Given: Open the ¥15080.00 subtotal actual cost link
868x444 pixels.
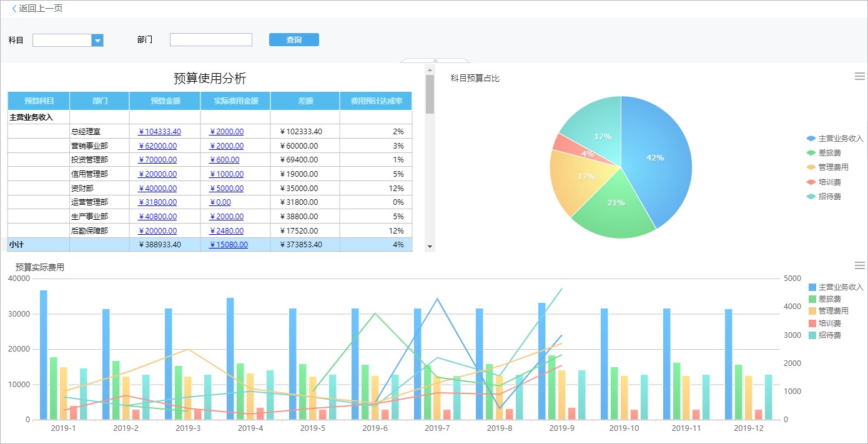Looking at the screenshot, I should [228, 245].
